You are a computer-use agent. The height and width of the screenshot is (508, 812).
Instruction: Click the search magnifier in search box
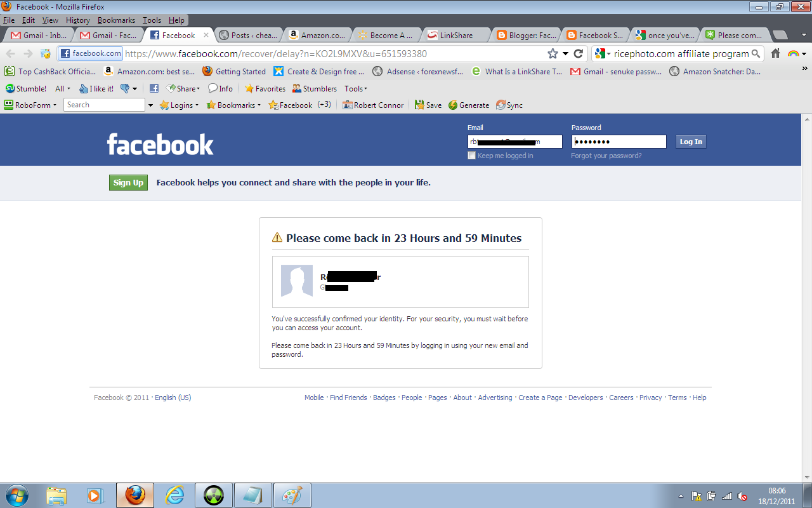point(756,54)
